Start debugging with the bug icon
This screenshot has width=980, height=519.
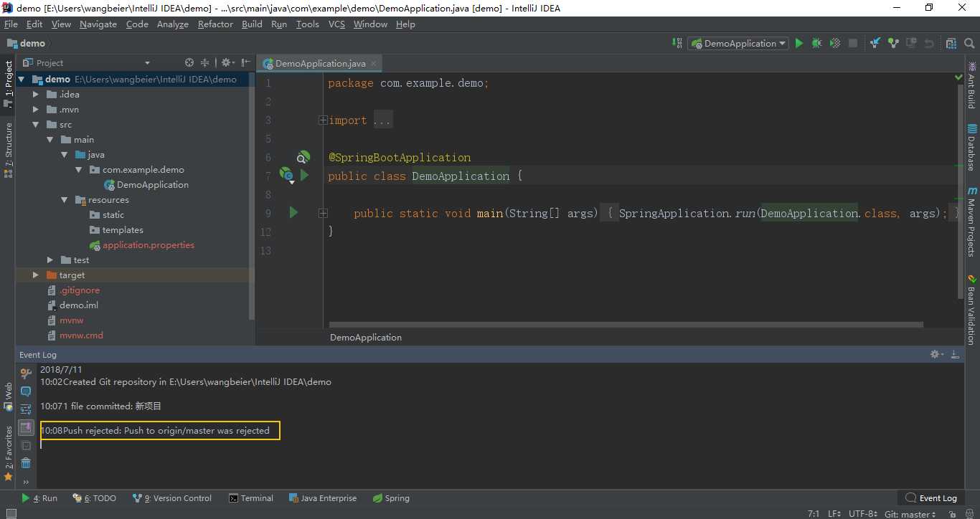click(817, 44)
